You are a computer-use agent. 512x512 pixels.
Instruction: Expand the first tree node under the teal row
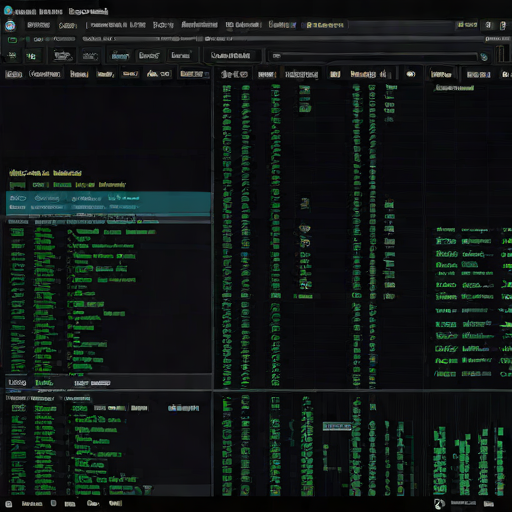[70, 232]
